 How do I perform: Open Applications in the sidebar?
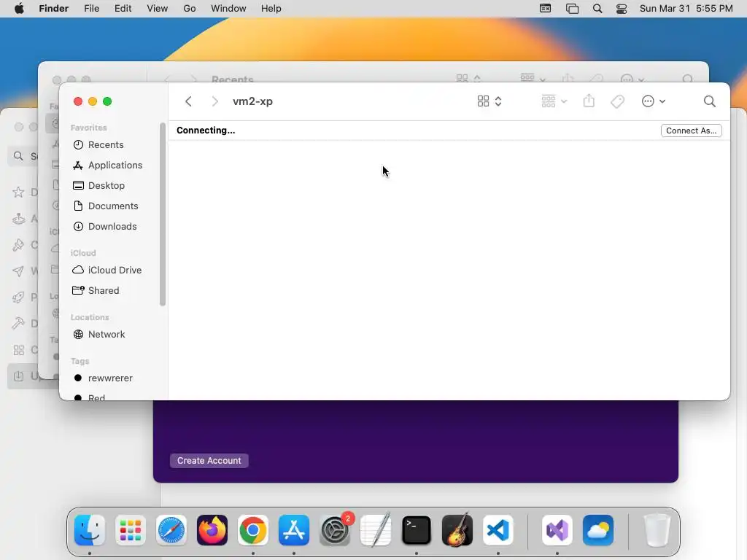[x=115, y=166]
